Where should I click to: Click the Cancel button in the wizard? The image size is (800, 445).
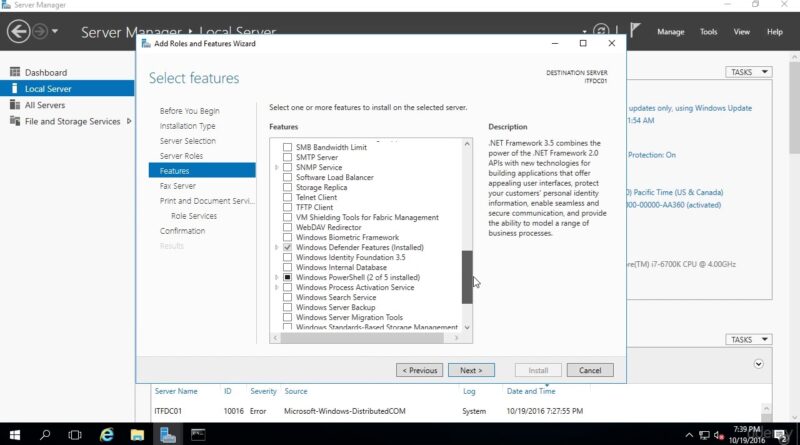click(x=590, y=370)
